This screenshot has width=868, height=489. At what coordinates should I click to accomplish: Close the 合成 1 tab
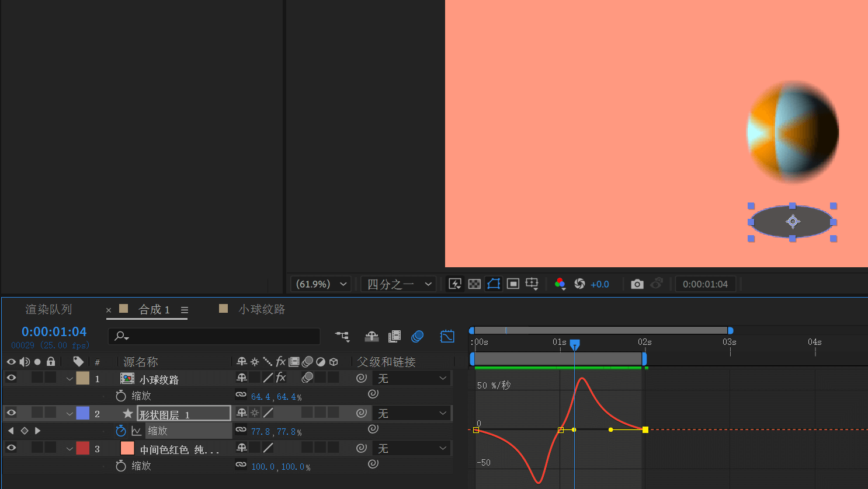pyautogui.click(x=109, y=310)
